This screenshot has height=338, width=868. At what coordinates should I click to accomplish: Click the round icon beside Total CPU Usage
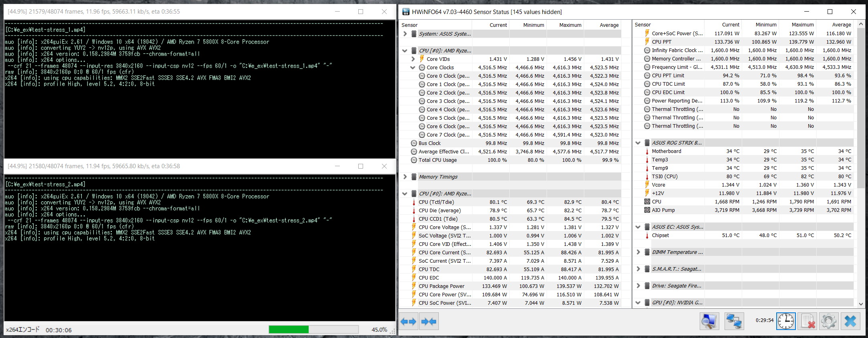click(414, 160)
